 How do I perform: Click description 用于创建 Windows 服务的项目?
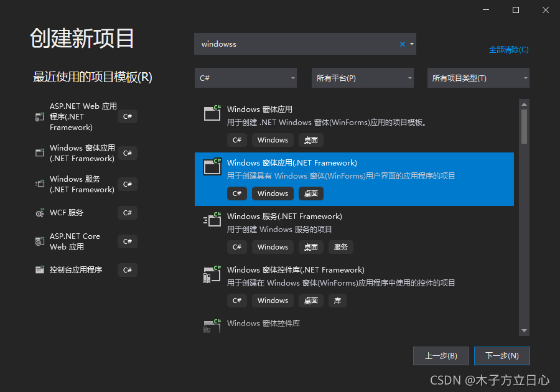pos(279,229)
